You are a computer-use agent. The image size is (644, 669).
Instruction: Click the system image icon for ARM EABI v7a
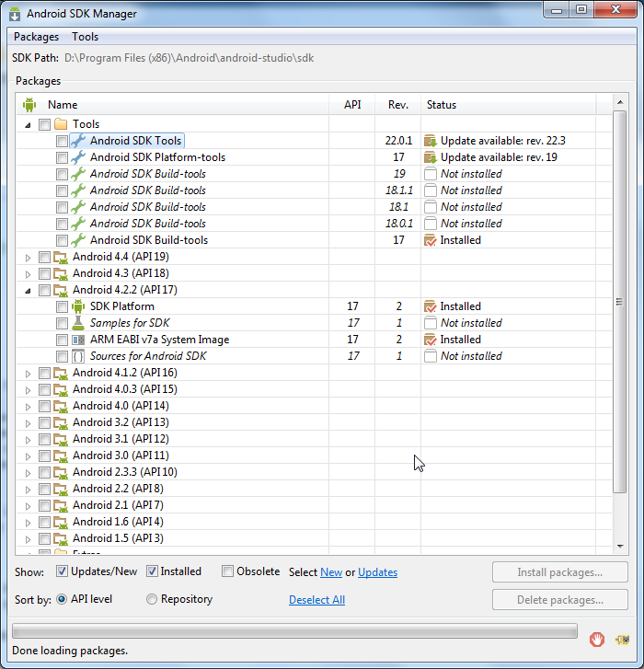click(x=78, y=340)
